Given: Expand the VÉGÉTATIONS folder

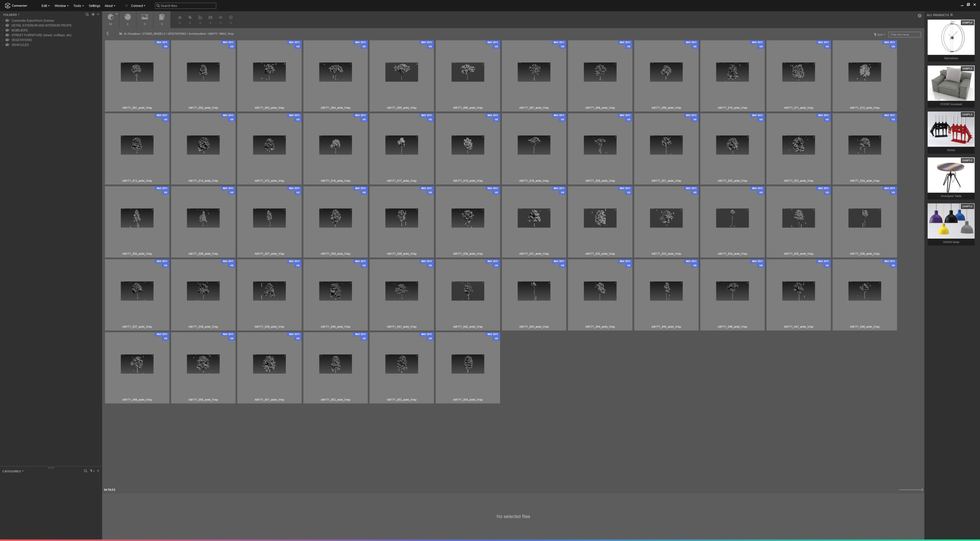Looking at the screenshot, I should pos(3,40).
